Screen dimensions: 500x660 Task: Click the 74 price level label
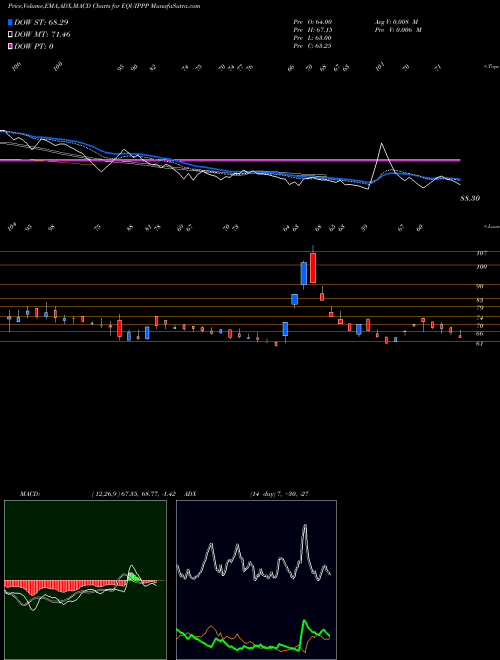click(x=480, y=318)
